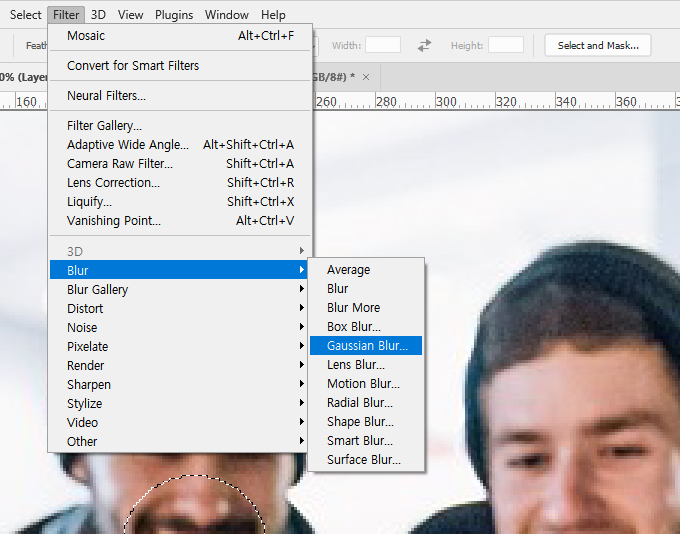Open the Help menu
680x534 pixels.
click(x=273, y=15)
